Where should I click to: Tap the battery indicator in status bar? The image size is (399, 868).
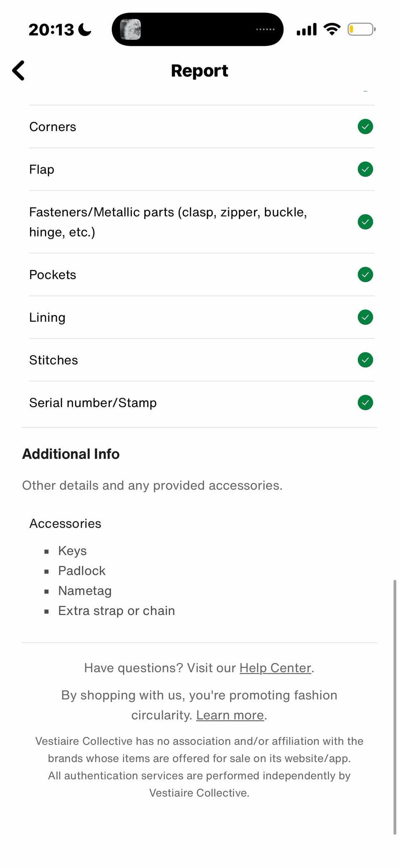pos(362,29)
